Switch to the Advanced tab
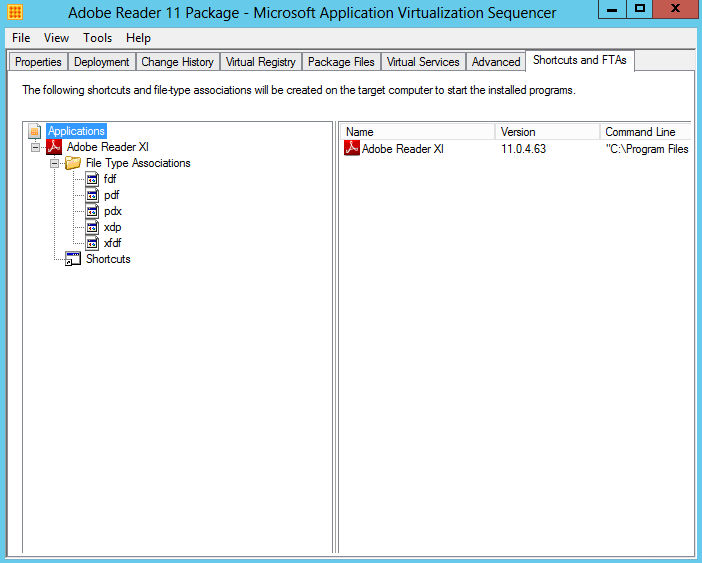702x563 pixels. pos(496,62)
